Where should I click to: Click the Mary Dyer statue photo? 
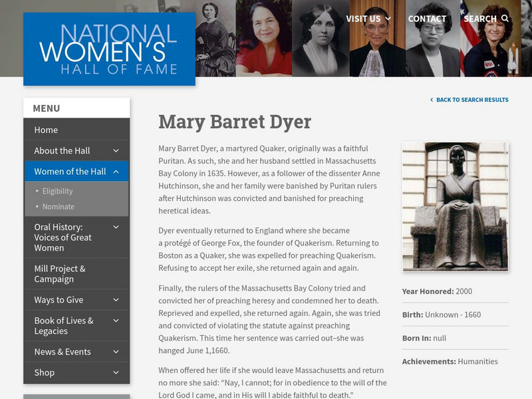456,207
